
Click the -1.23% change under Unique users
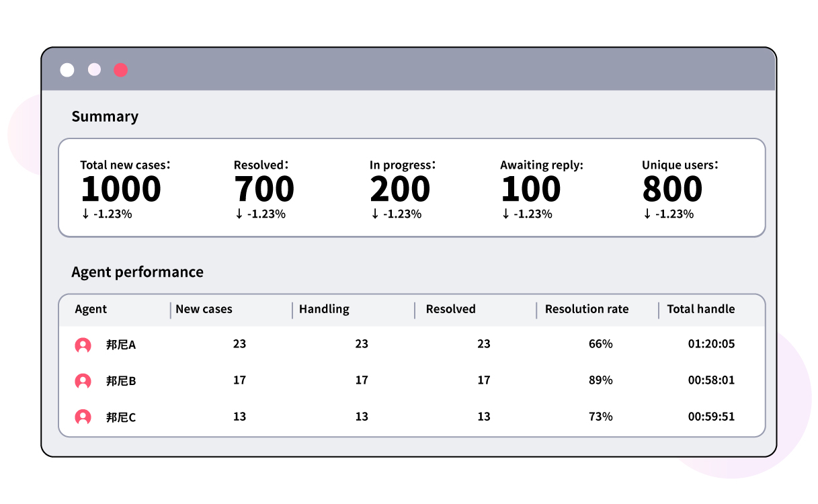point(674,214)
